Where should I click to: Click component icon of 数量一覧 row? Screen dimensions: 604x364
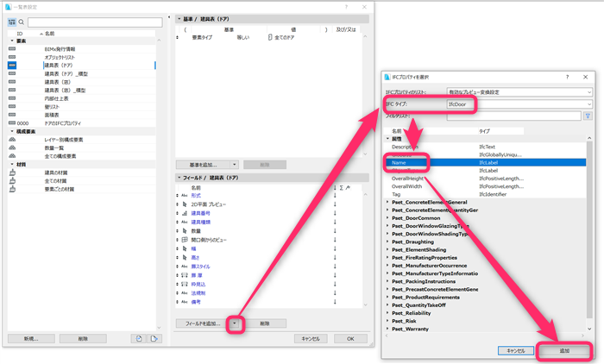pos(12,147)
